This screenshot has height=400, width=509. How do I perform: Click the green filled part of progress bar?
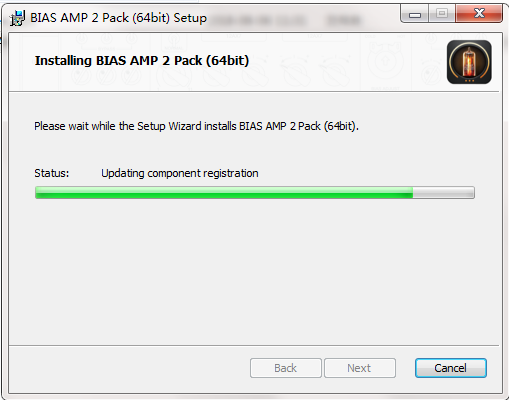tap(224, 193)
